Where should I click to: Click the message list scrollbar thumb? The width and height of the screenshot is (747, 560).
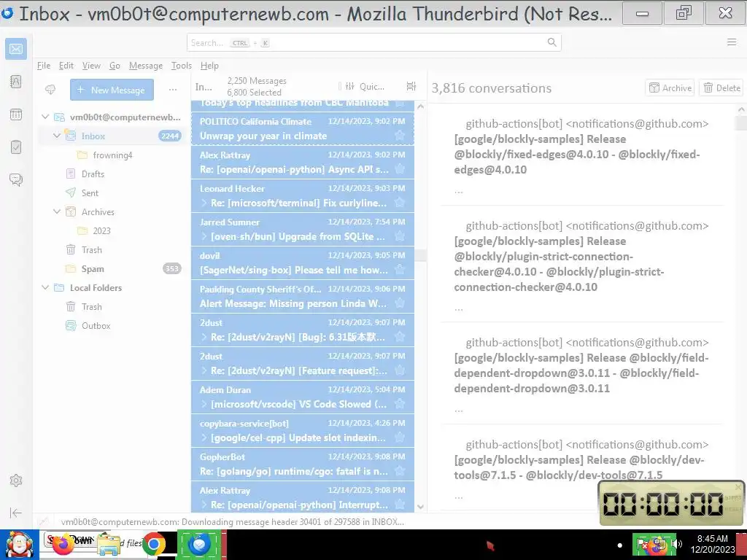420,255
